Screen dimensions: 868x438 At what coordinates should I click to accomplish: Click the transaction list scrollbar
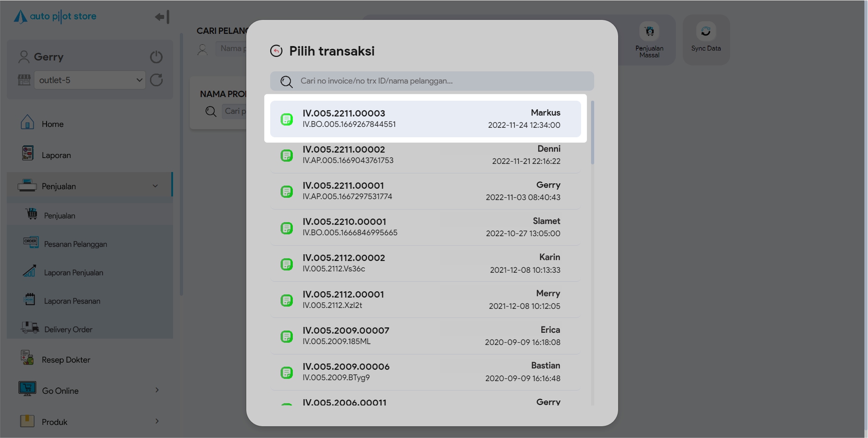pyautogui.click(x=592, y=133)
